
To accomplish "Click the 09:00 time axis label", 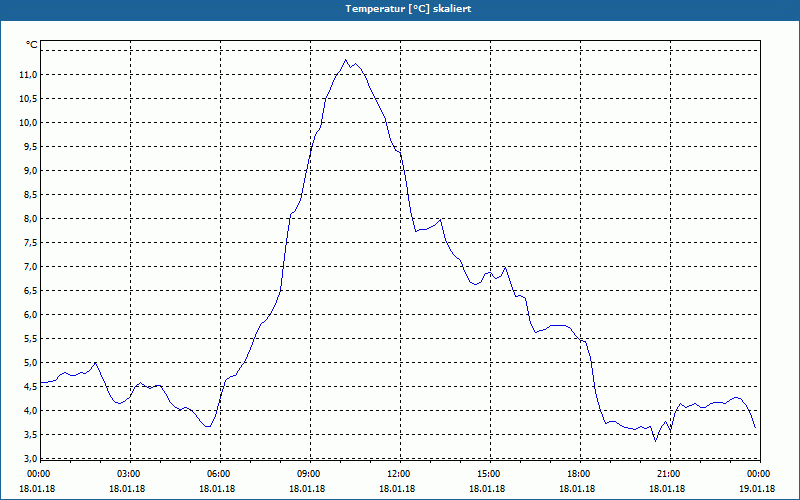I will click(x=310, y=474).
